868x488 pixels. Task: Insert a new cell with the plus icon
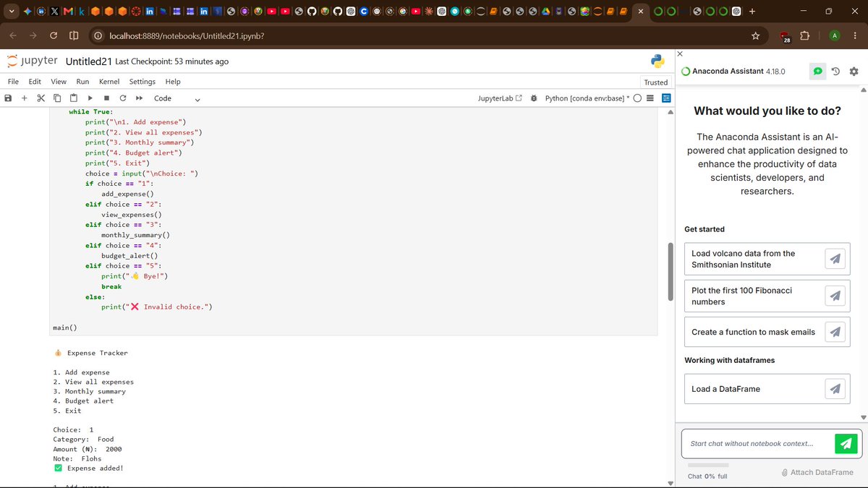tap(24, 98)
